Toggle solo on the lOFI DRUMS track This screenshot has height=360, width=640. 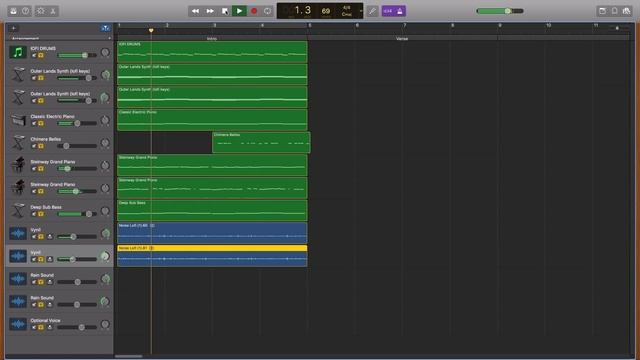[x=40, y=55]
